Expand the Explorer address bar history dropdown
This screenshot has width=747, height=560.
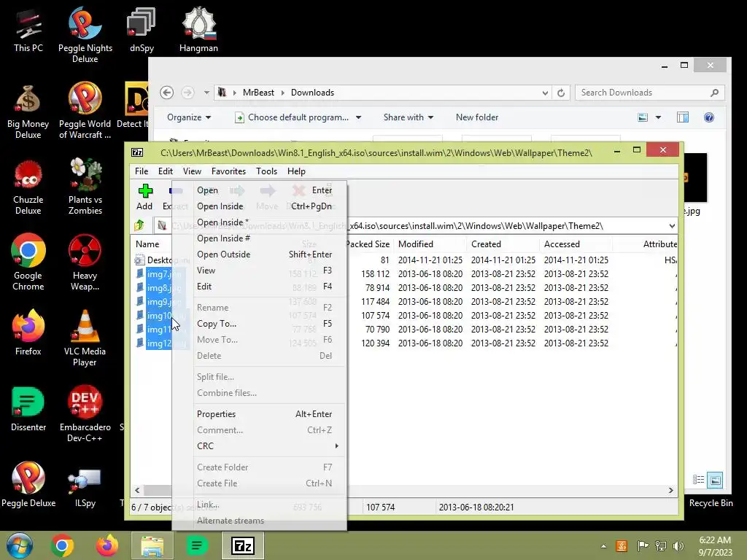coord(545,93)
